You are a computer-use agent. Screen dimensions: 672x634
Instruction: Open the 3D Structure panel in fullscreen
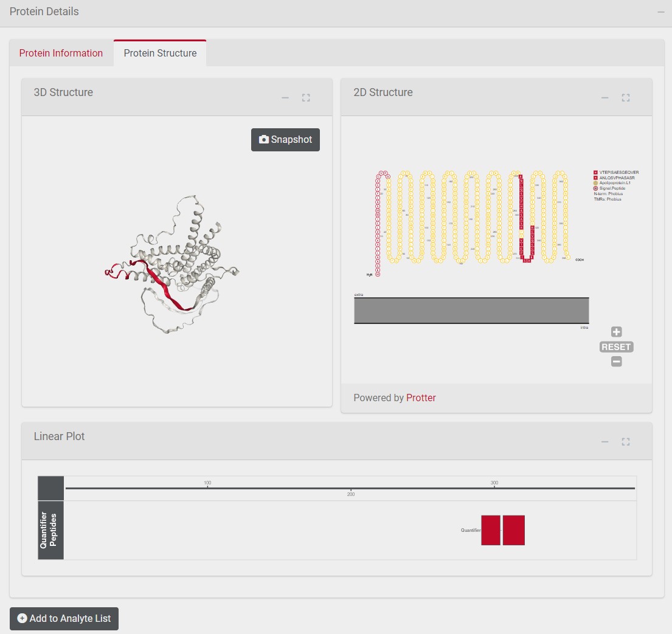[307, 97]
